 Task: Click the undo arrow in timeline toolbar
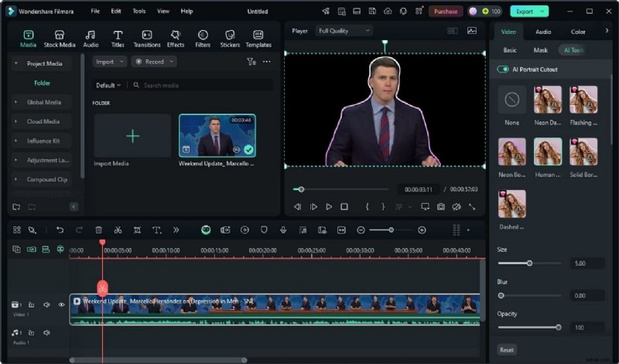(x=60, y=230)
